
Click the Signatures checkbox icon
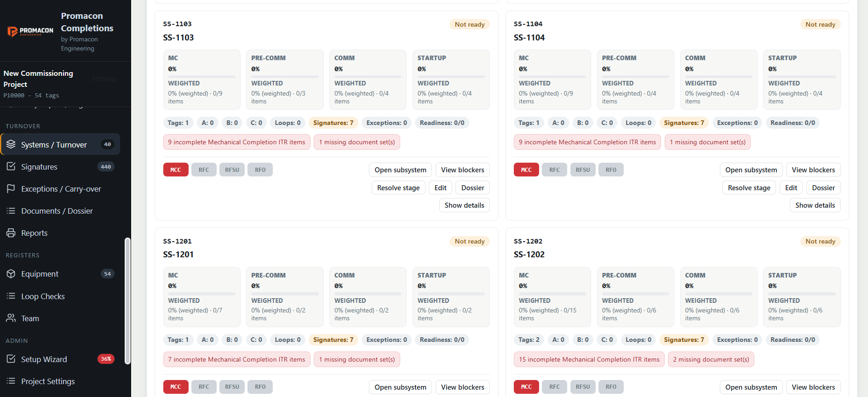click(x=11, y=166)
